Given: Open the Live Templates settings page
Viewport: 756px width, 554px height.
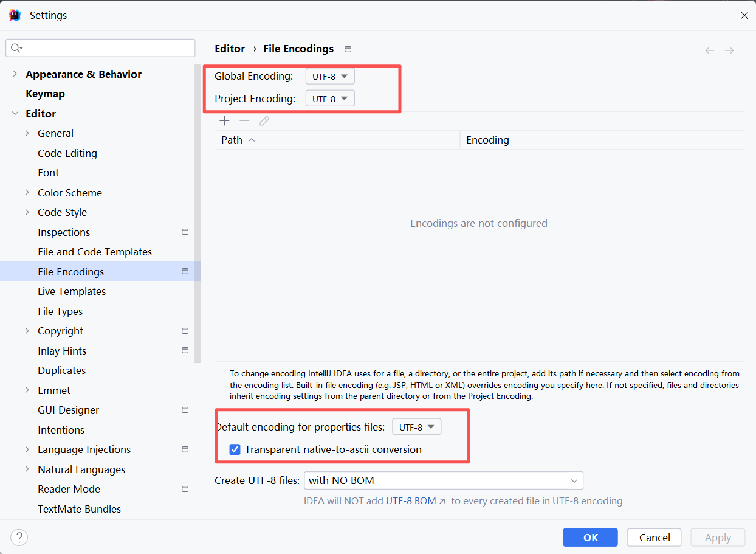Looking at the screenshot, I should click(72, 291).
